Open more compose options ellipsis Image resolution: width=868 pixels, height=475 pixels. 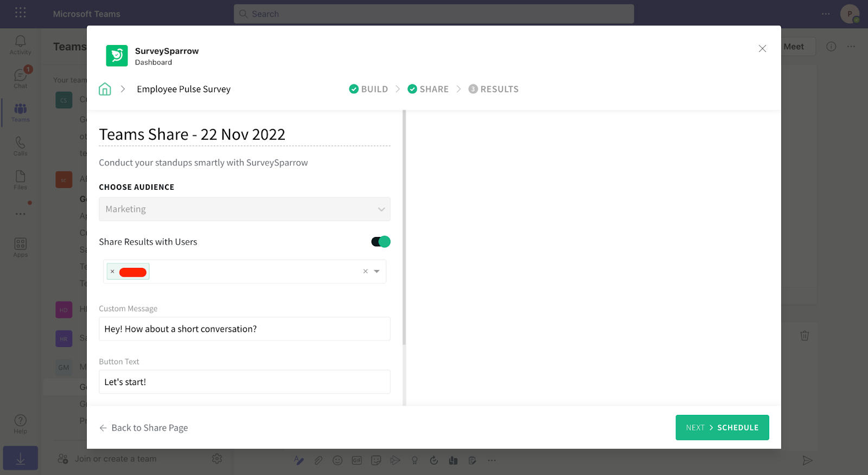click(x=492, y=460)
